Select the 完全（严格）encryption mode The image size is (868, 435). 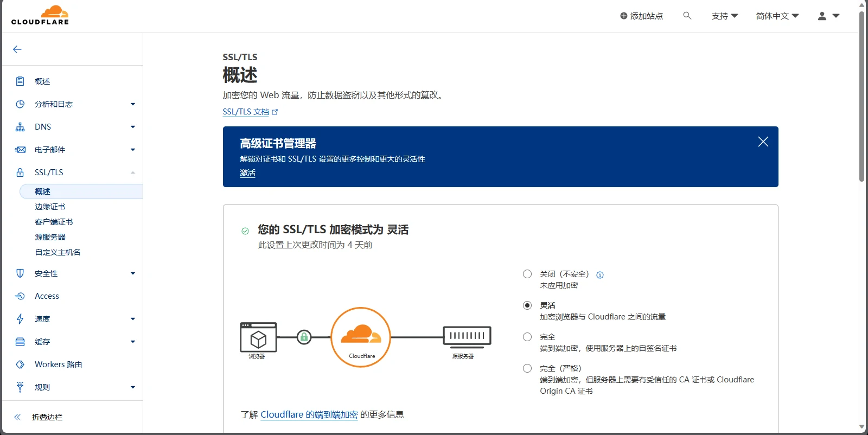coord(527,368)
